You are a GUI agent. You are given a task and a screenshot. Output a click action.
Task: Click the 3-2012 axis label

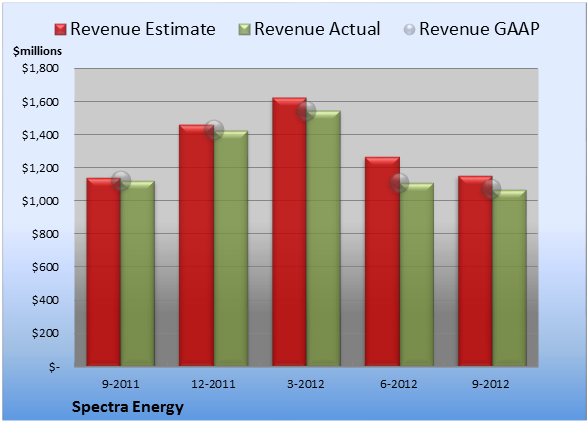click(306, 384)
